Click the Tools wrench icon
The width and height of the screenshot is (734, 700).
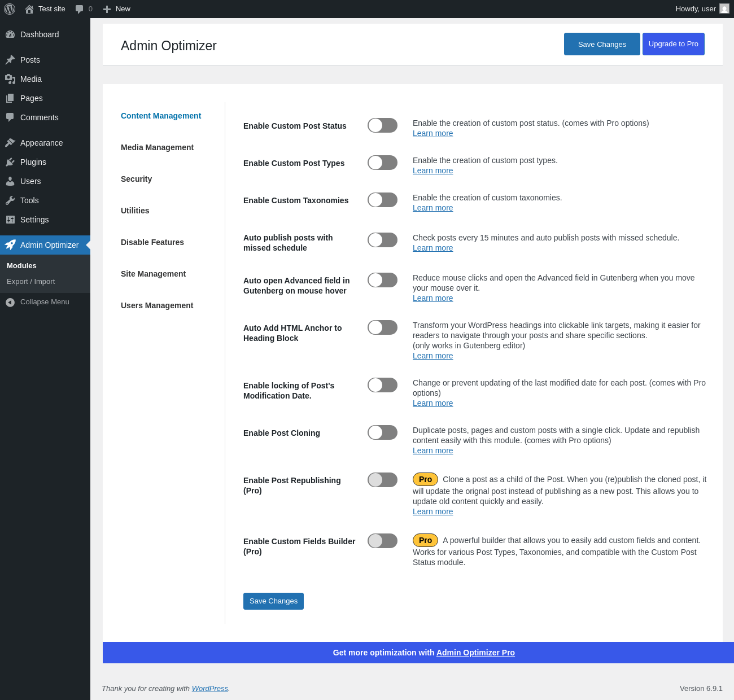[x=10, y=200]
